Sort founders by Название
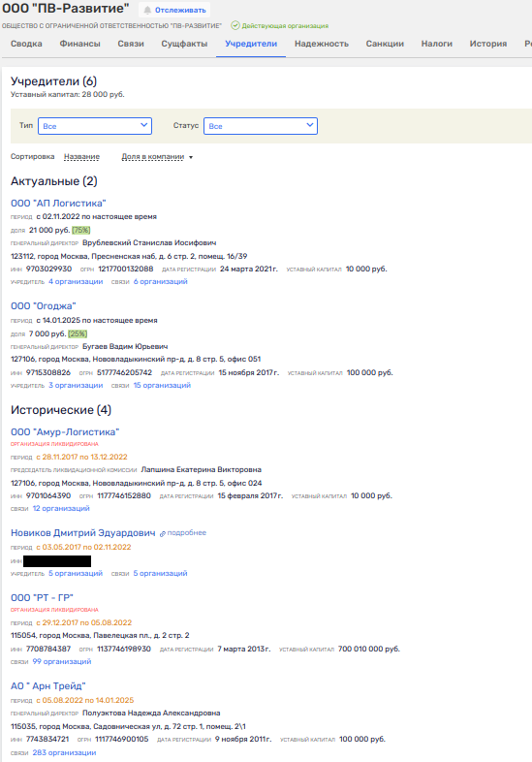Screen dimensions: 532x762 pyautogui.click(x=81, y=156)
